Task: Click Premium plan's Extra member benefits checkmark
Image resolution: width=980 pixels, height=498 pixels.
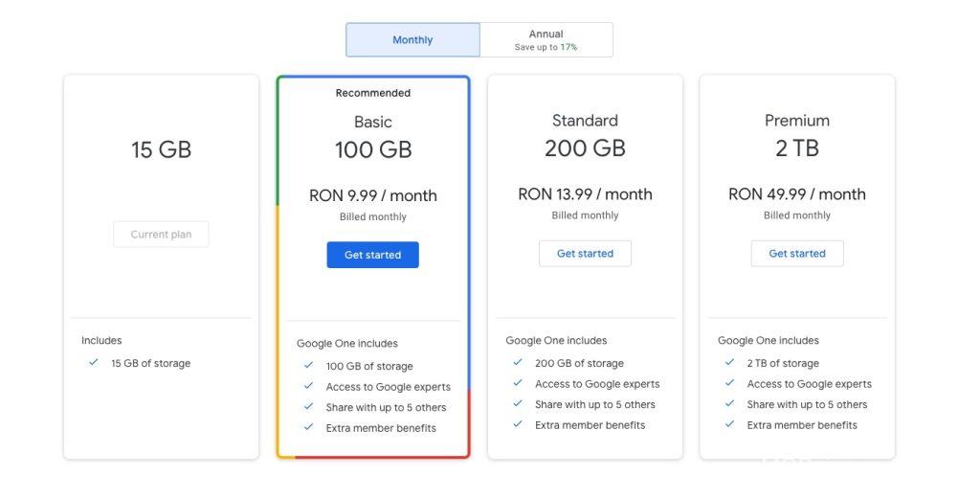Action: coord(729,425)
